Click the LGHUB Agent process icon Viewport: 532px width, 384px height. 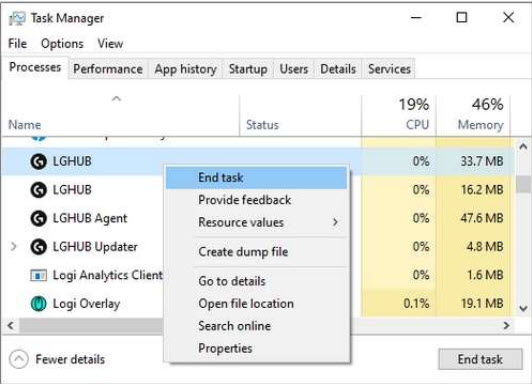pos(38,218)
